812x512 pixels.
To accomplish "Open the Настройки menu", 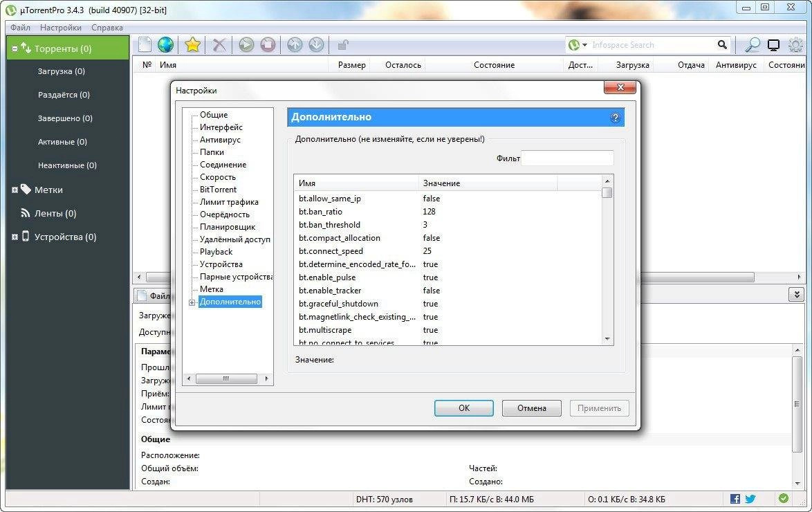I will [61, 28].
